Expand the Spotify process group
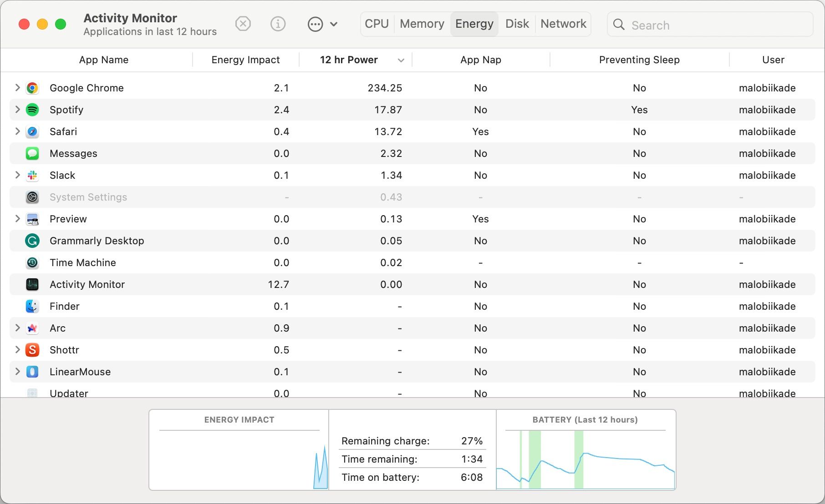The width and height of the screenshot is (825, 504). point(17,110)
